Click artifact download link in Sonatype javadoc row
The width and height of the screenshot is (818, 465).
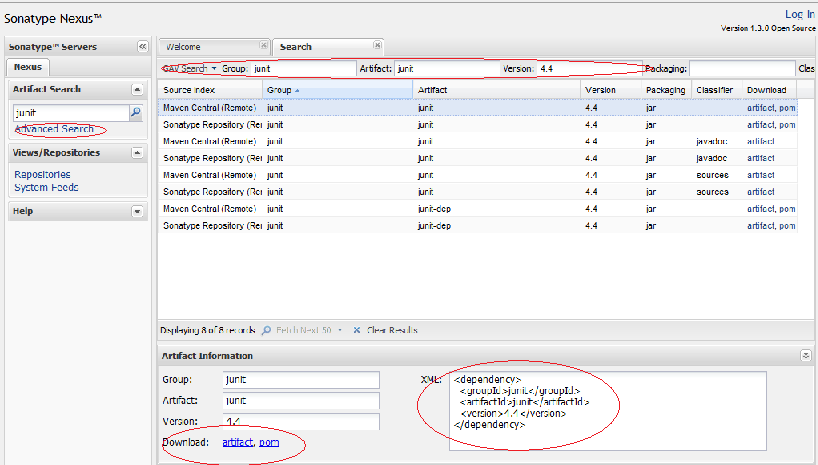pos(761,158)
